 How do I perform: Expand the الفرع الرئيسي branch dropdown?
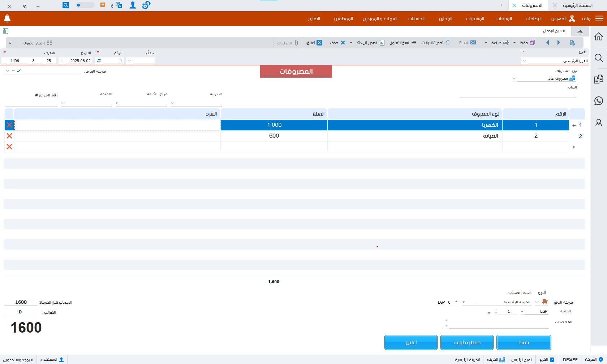pos(524,61)
